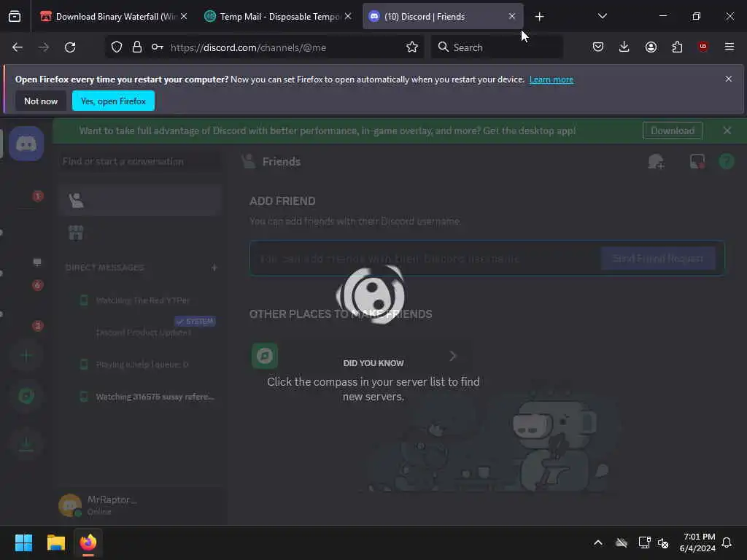The height and width of the screenshot is (560, 747).
Task: Open the Pocket save icon
Action: [x=598, y=47]
